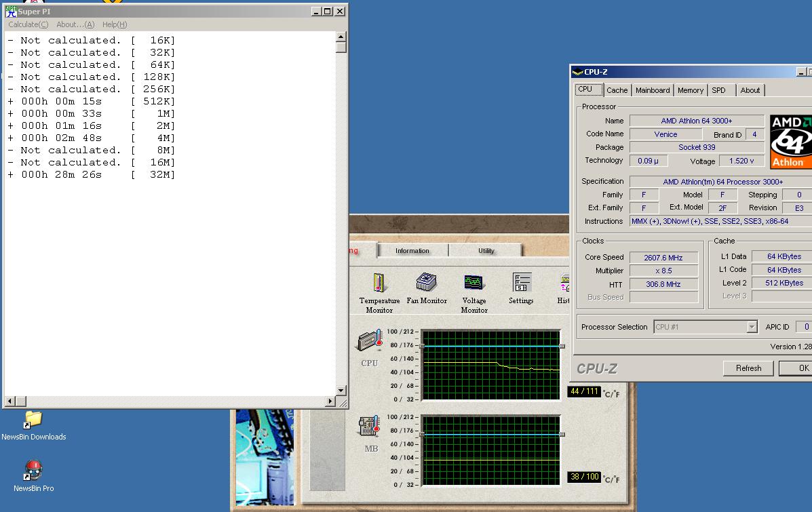Open the Settings icon in monitor utility
This screenshot has width=812, height=512.
[x=522, y=282]
